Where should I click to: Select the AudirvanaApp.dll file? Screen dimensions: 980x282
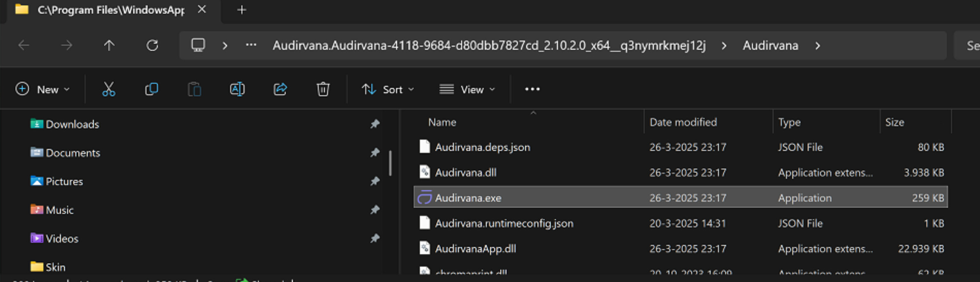pos(681,249)
